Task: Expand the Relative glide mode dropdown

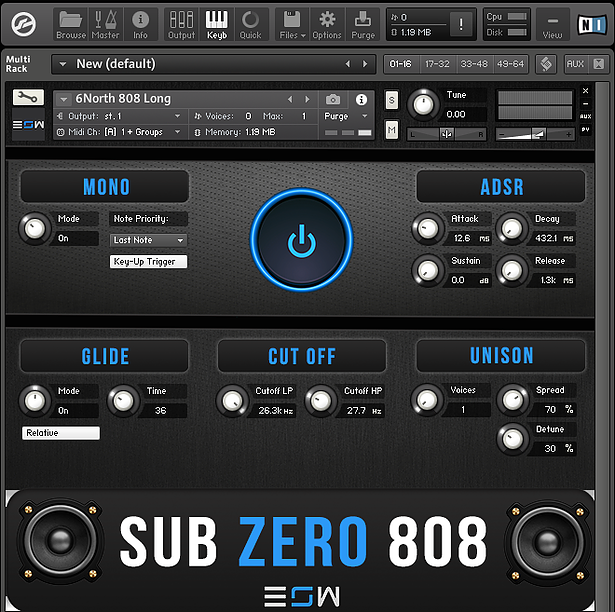Action: (x=61, y=433)
